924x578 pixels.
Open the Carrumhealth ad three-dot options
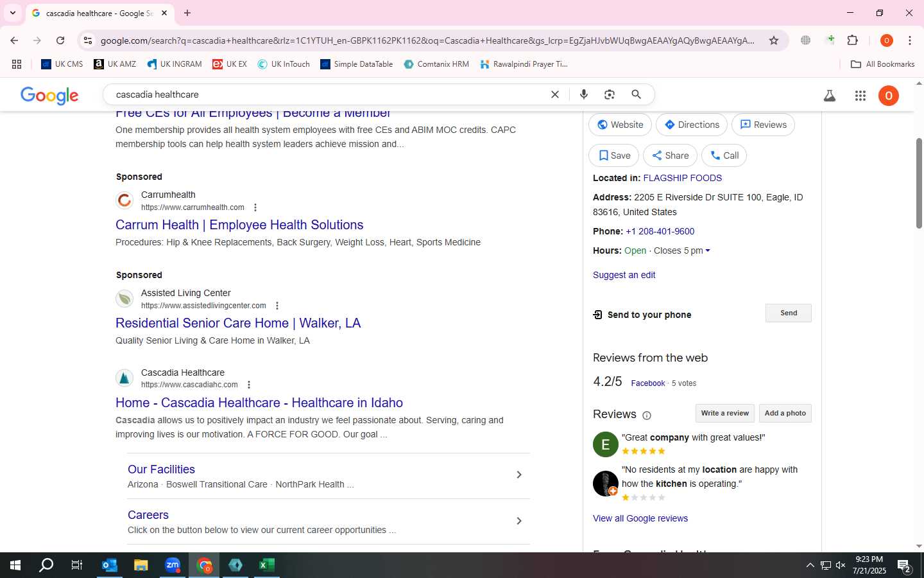[x=255, y=207]
